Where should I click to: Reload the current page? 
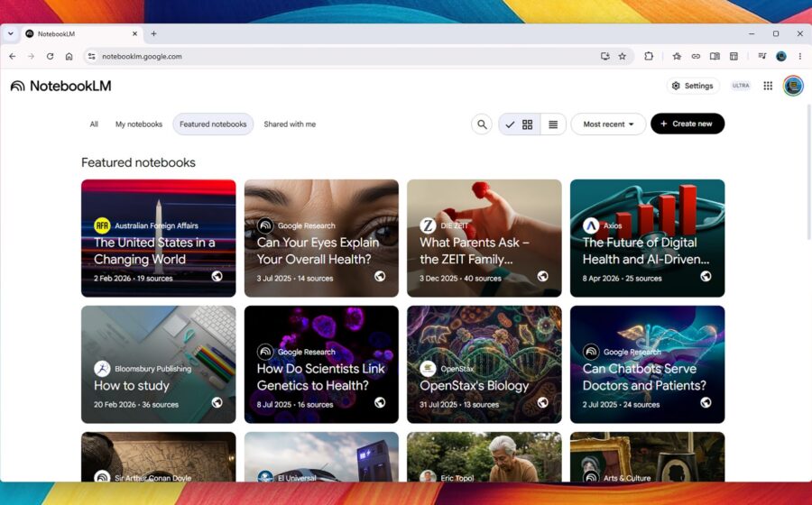50,57
